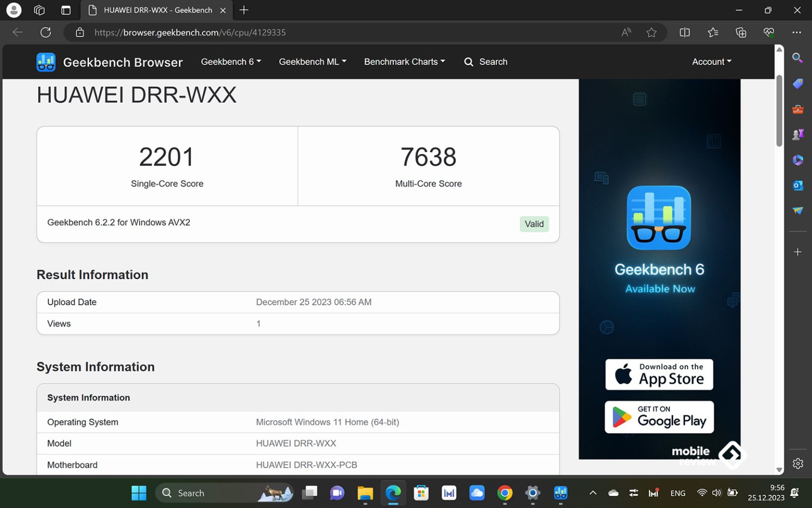This screenshot has height=508, width=812.
Task: Switch ENG input language
Action: coord(678,493)
